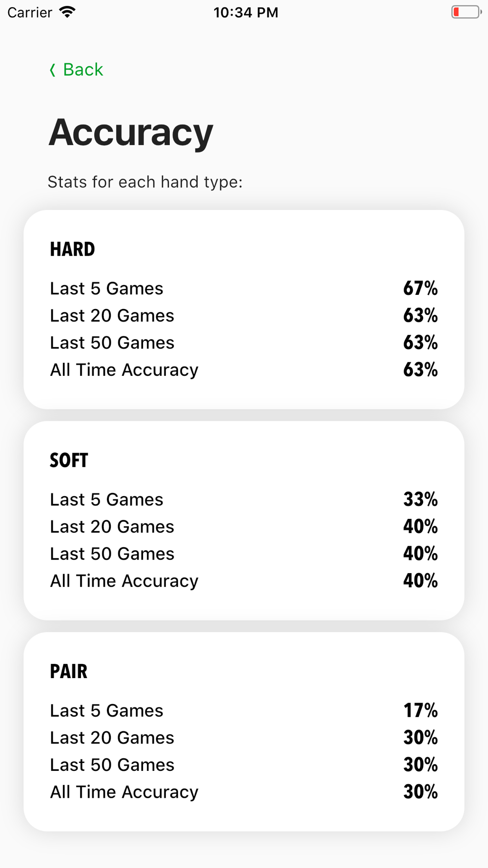Tap the 33% value in SOFT card

[x=420, y=499]
